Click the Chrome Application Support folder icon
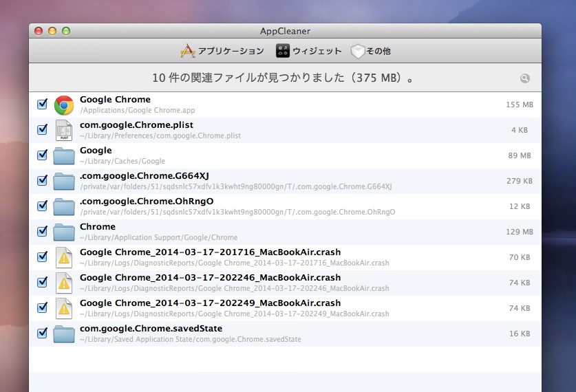 click(x=64, y=232)
